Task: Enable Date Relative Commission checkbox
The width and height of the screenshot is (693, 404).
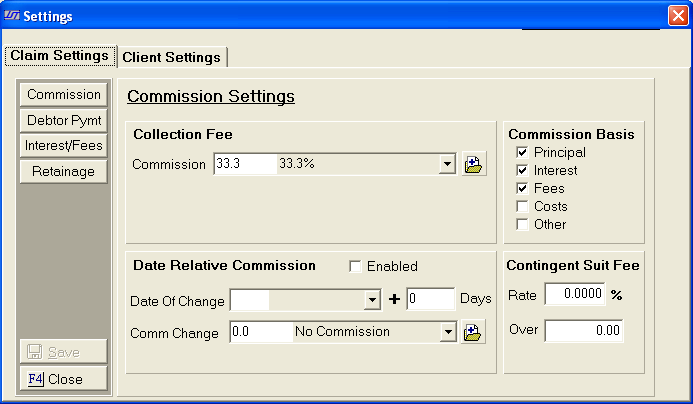Action: [x=355, y=267]
